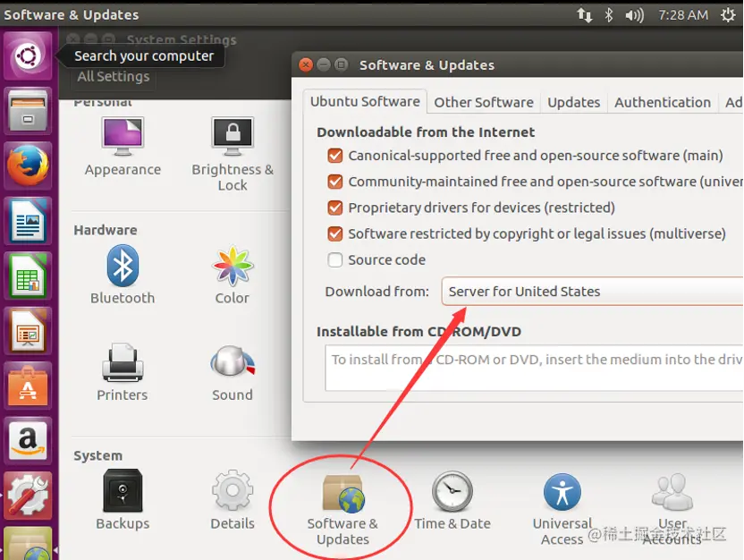Open the Download from server dropdown
Screen dimensions: 744x560
(593, 292)
